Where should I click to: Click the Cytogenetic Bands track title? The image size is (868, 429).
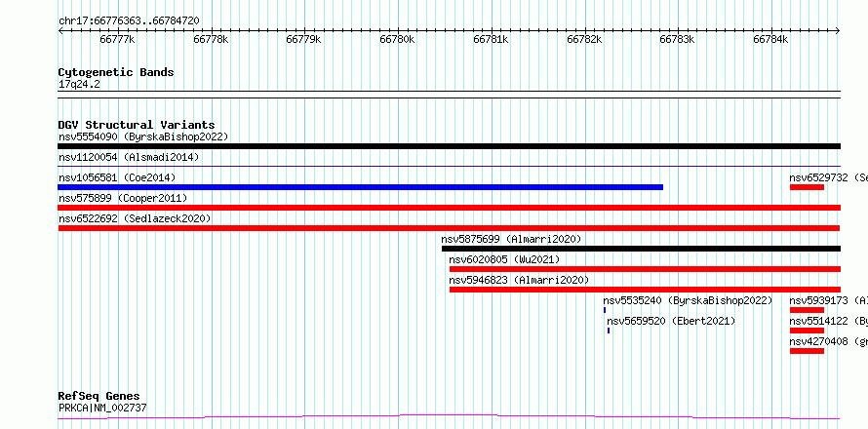click(x=116, y=72)
